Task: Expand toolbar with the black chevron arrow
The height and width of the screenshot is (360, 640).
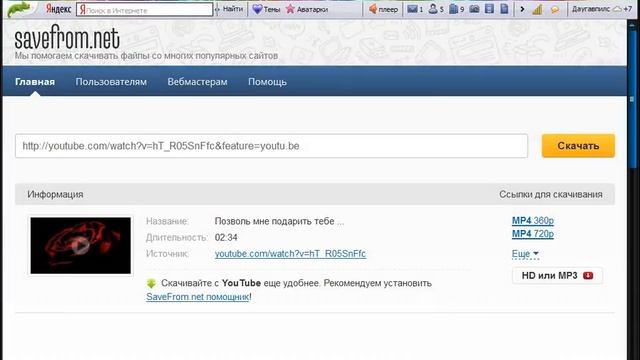Action: pyautogui.click(x=522, y=9)
